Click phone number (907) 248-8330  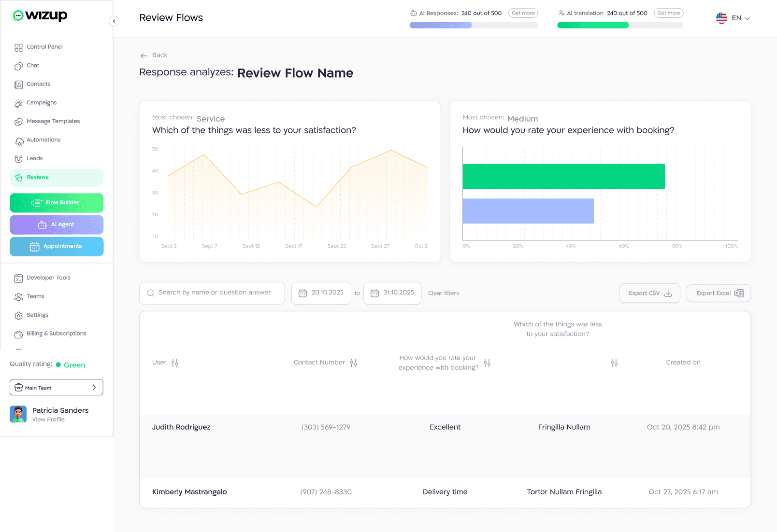click(326, 492)
